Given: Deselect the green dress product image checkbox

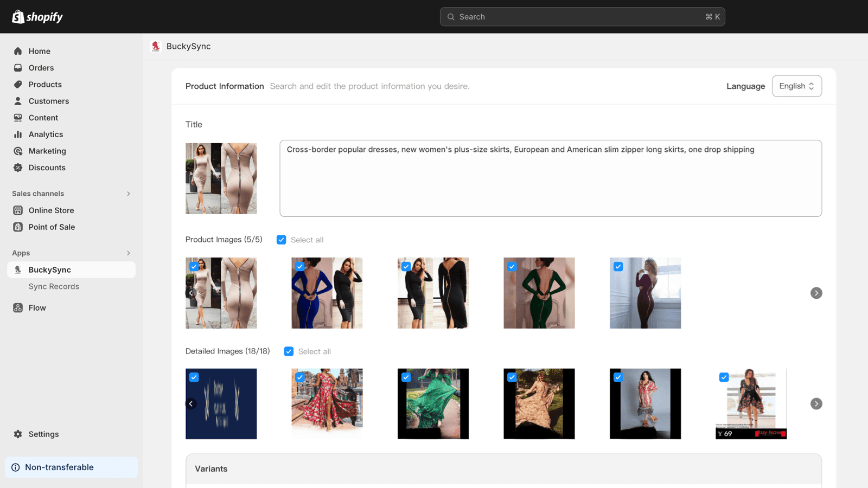Looking at the screenshot, I should pyautogui.click(x=512, y=266).
